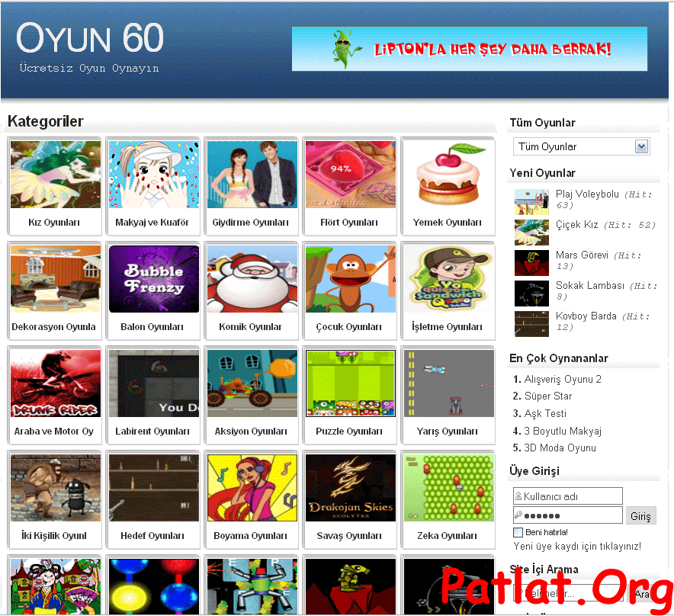The width and height of the screenshot is (674, 616).
Task: Click the Plaj Voleybolu game thumbnail
Action: click(x=531, y=202)
